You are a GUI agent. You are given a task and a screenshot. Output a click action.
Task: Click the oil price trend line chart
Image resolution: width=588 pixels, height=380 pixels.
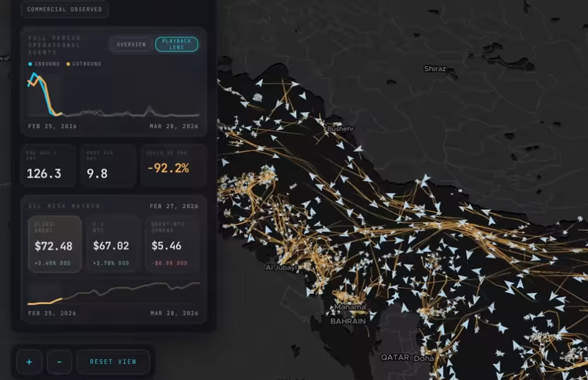pyautogui.click(x=113, y=293)
